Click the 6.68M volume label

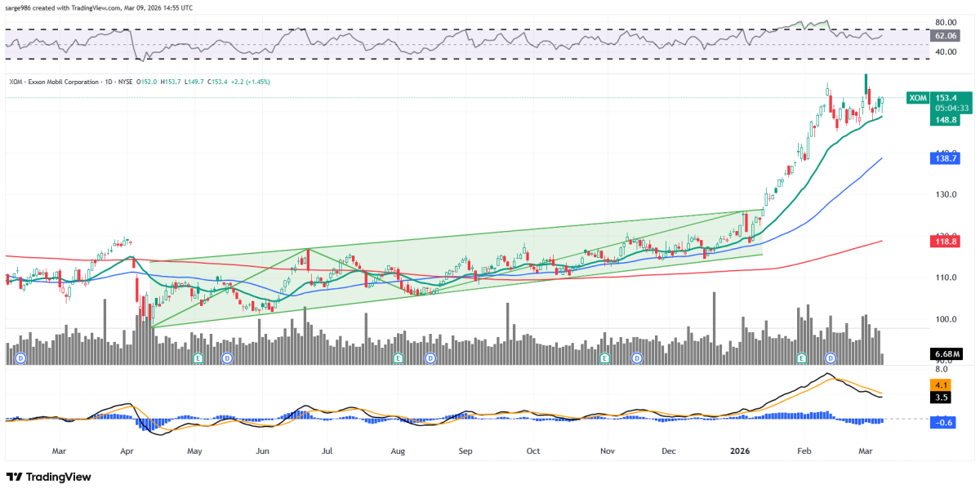pyautogui.click(x=945, y=353)
